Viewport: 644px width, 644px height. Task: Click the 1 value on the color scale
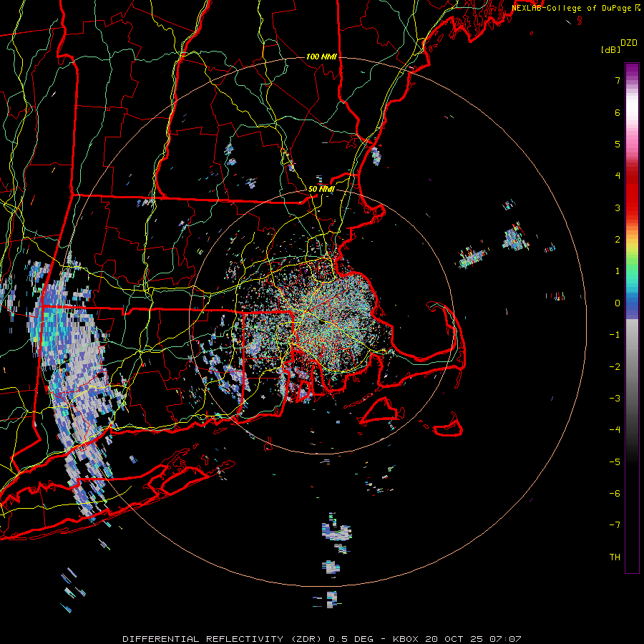[618, 271]
